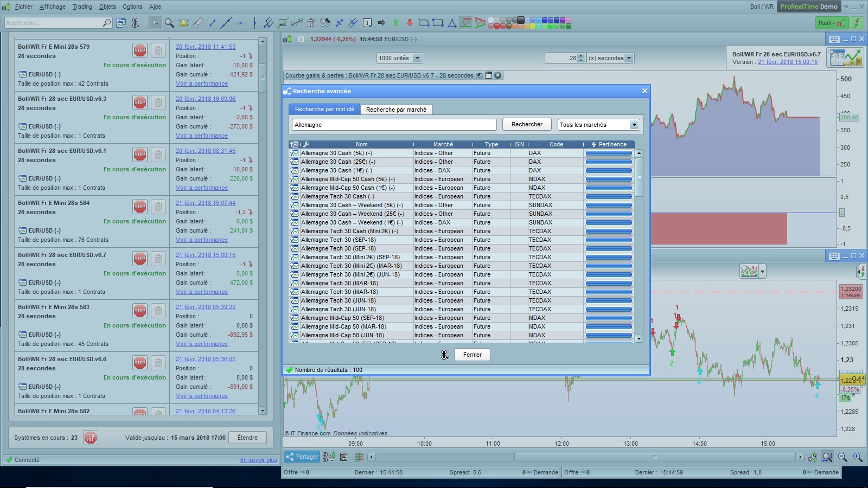This screenshot has height=488, width=868.
Task: Close the dialog with Fermer button
Action: pyautogui.click(x=472, y=355)
